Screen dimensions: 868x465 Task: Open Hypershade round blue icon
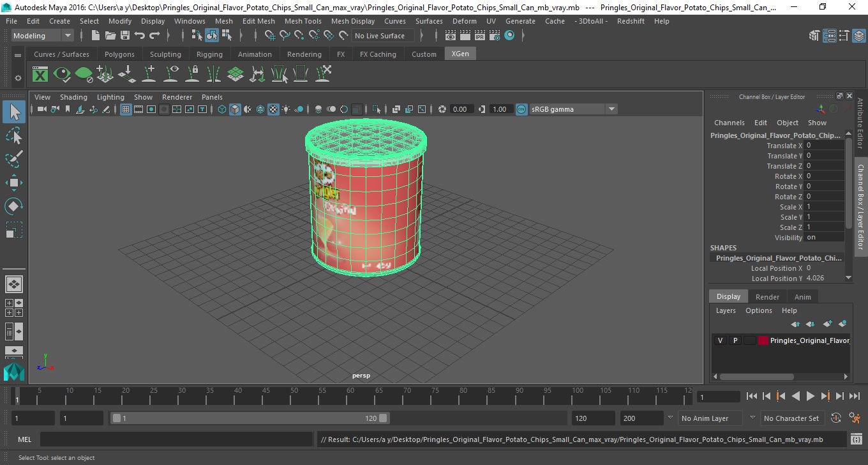tap(509, 36)
